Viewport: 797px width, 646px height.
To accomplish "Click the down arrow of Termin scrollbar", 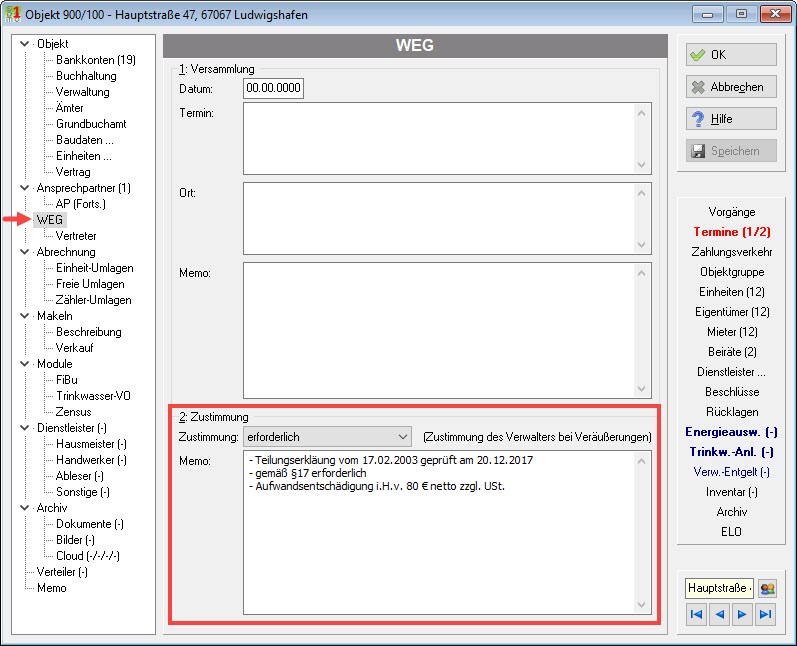I will [x=641, y=165].
